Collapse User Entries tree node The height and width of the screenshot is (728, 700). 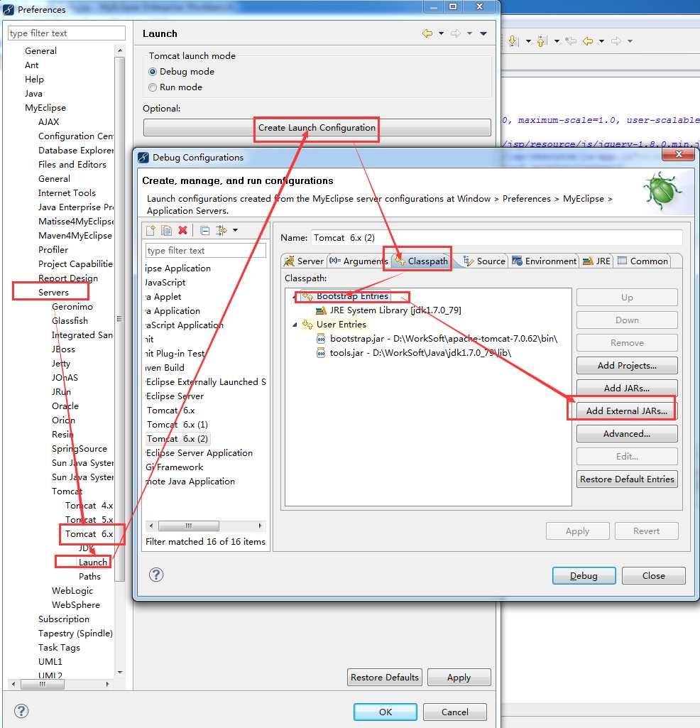point(295,325)
